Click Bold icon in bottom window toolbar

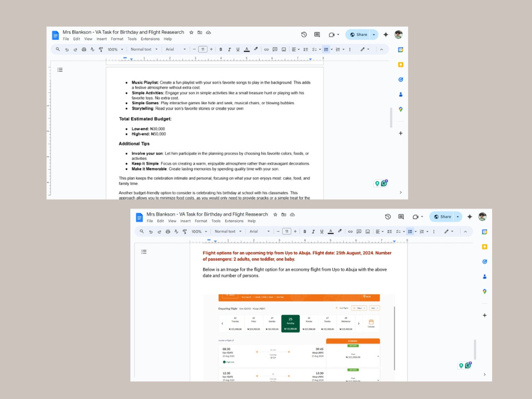[305, 232]
